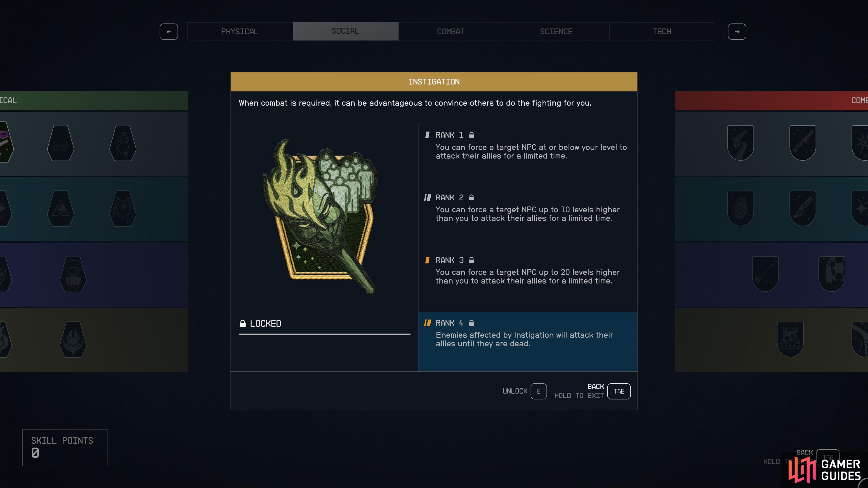Viewport: 868px width, 488px height.
Task: Select the armor vest skill badge
Action: coord(790,339)
